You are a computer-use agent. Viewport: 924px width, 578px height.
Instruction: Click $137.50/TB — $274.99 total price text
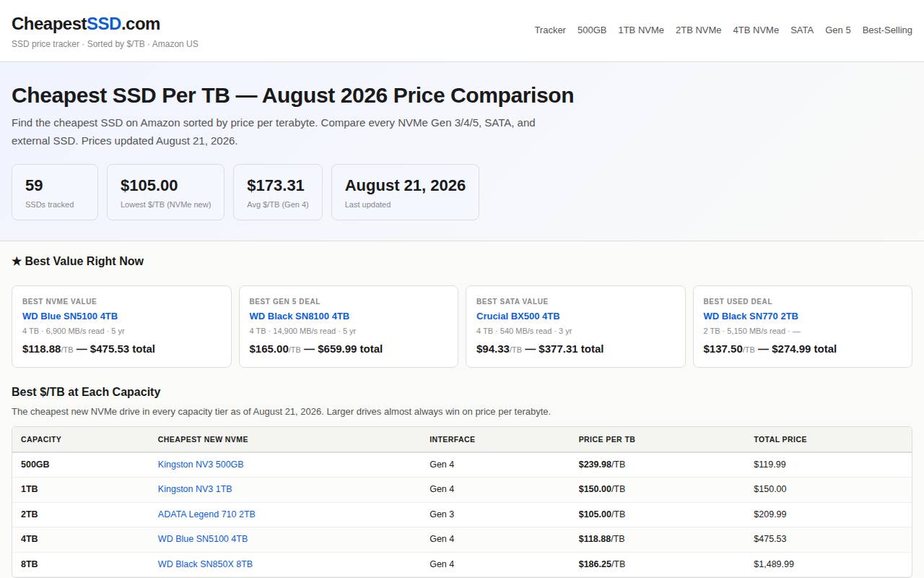(x=770, y=349)
